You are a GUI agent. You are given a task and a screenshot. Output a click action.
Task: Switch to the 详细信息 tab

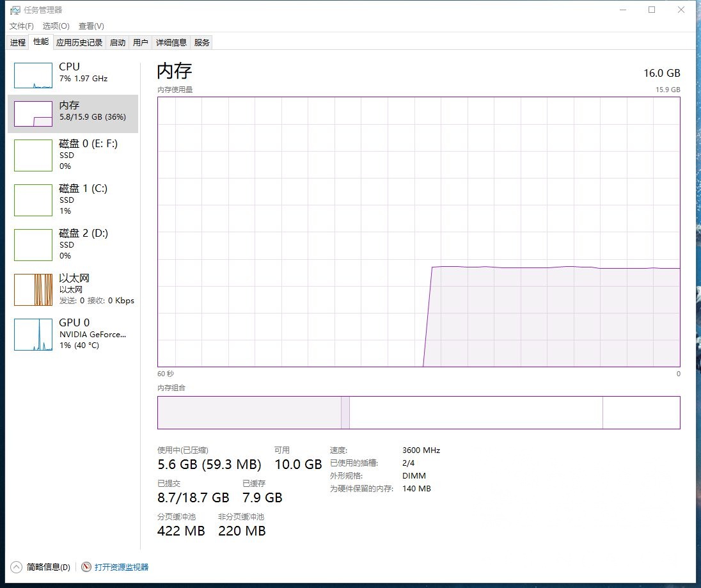tap(171, 42)
